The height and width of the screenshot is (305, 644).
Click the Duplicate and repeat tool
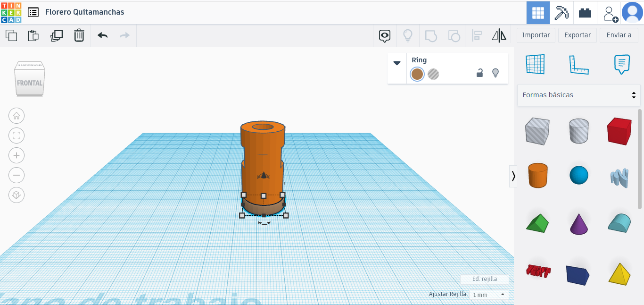(x=57, y=35)
